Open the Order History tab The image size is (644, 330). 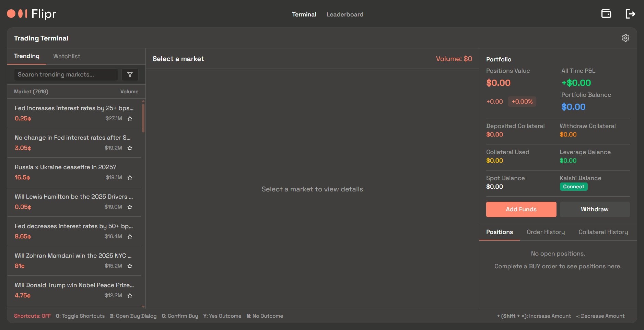coord(546,232)
